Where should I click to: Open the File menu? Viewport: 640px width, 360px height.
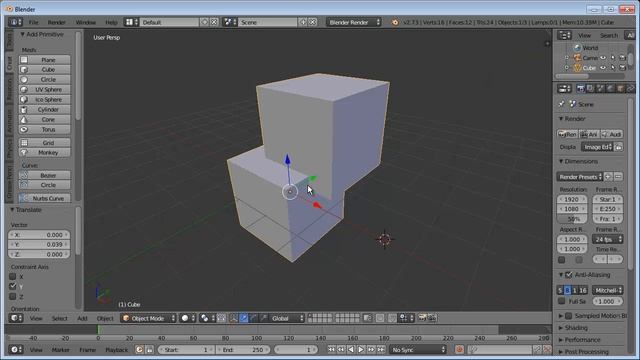click(33, 22)
